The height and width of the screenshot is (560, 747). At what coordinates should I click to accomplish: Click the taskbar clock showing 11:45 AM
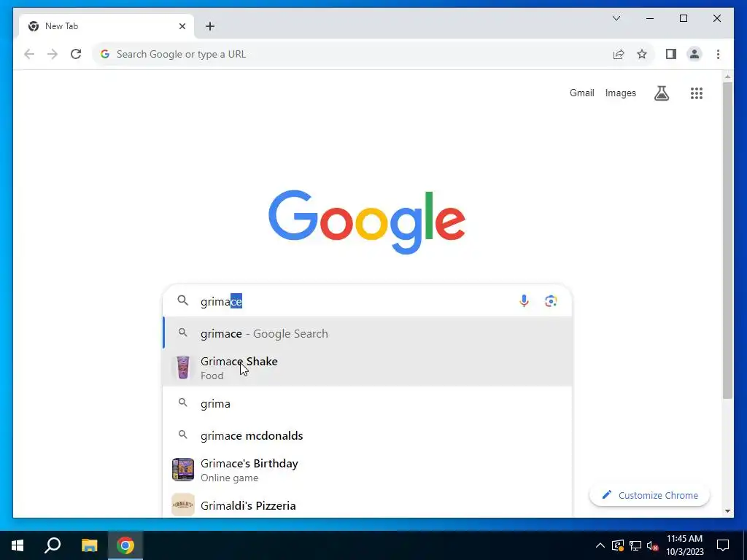(x=684, y=545)
